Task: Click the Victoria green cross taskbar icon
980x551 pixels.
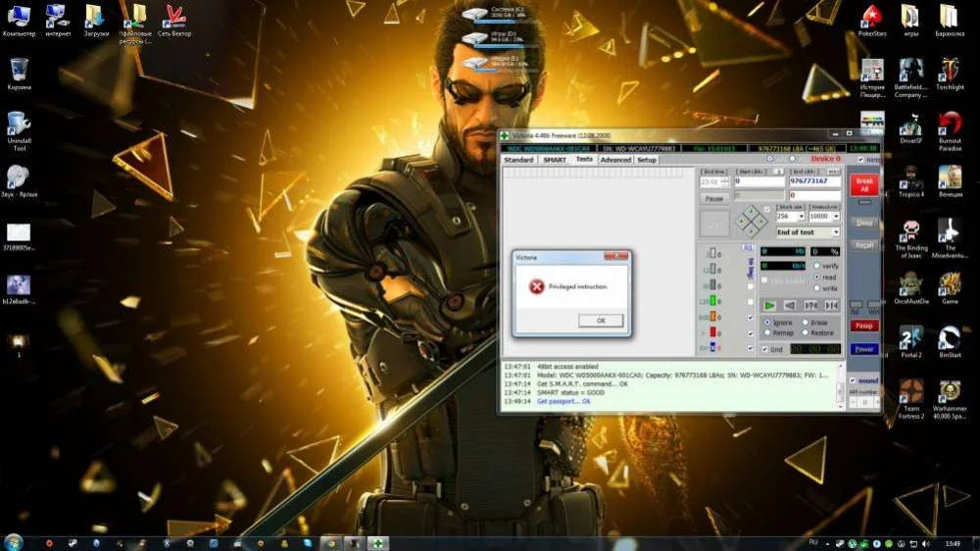Action: (x=378, y=543)
